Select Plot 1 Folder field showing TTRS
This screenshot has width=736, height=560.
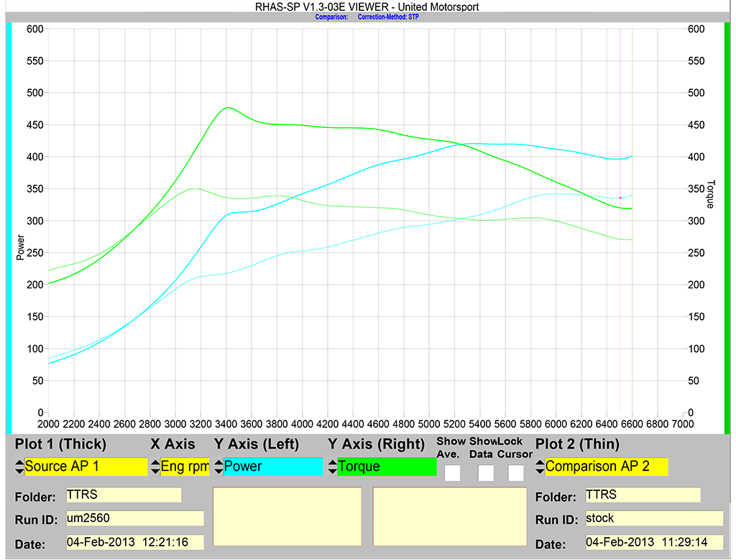(122, 495)
